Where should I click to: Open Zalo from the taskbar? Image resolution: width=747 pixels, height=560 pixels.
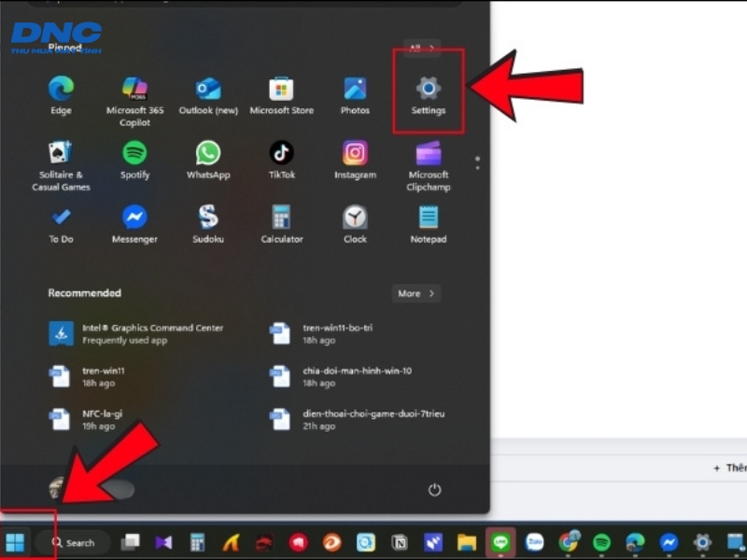point(534,542)
